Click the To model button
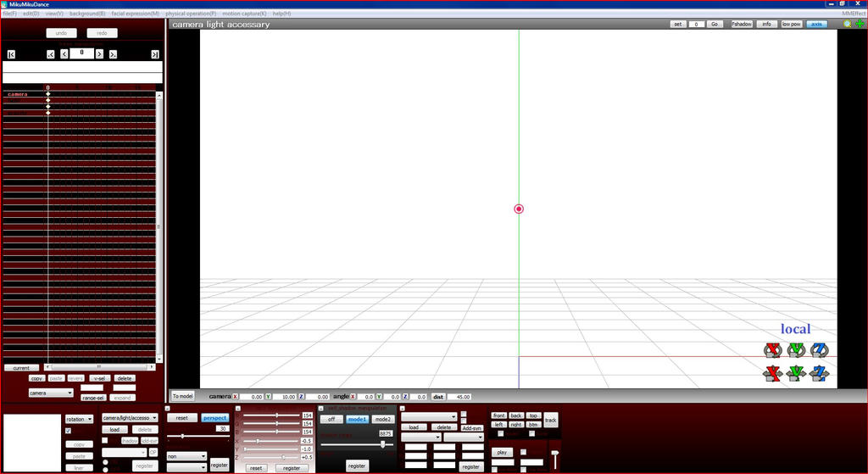Viewport: 868px width, 474px height. pyautogui.click(x=182, y=397)
